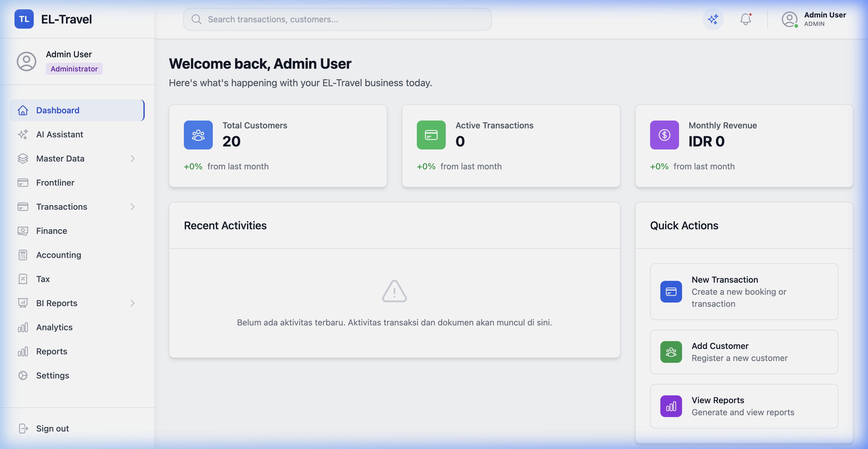Click the search magnifier icon
Viewport: 868px width, 449px height.
click(197, 20)
